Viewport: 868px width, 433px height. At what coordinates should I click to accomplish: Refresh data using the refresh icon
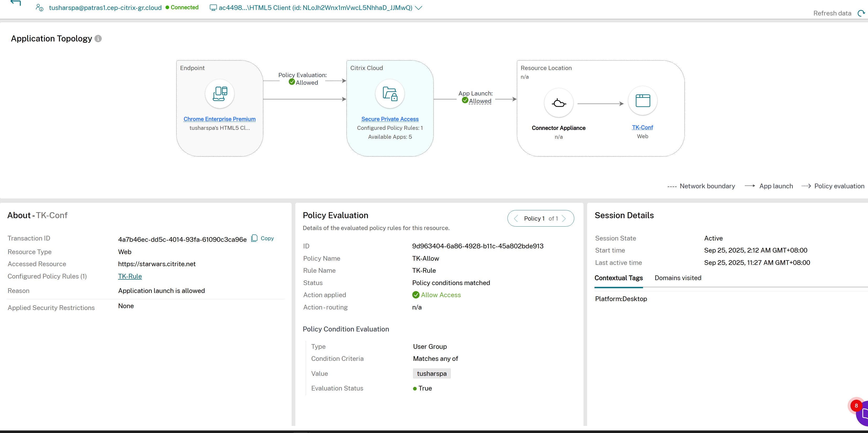click(862, 13)
